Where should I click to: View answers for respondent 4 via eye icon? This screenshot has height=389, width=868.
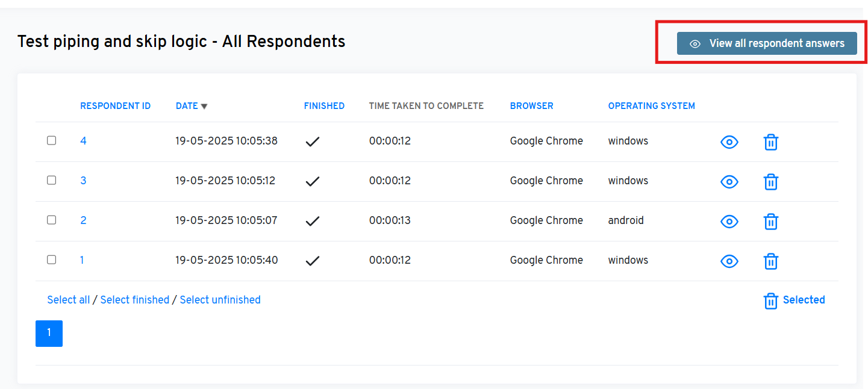[729, 142]
